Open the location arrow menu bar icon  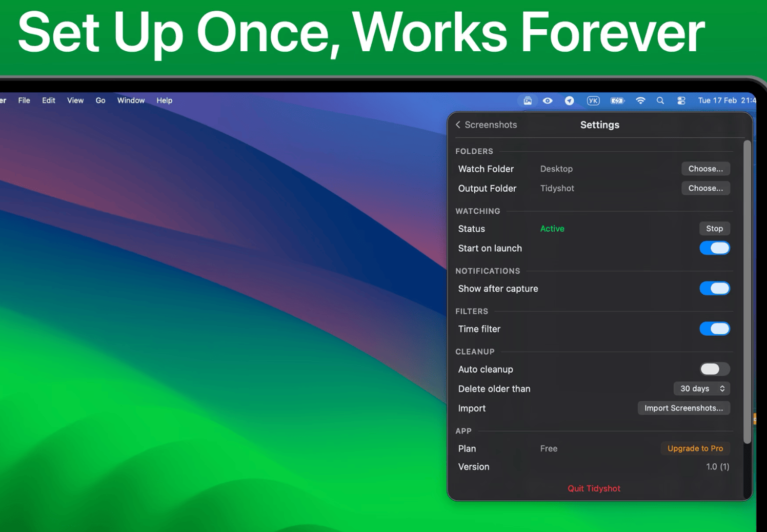(569, 100)
